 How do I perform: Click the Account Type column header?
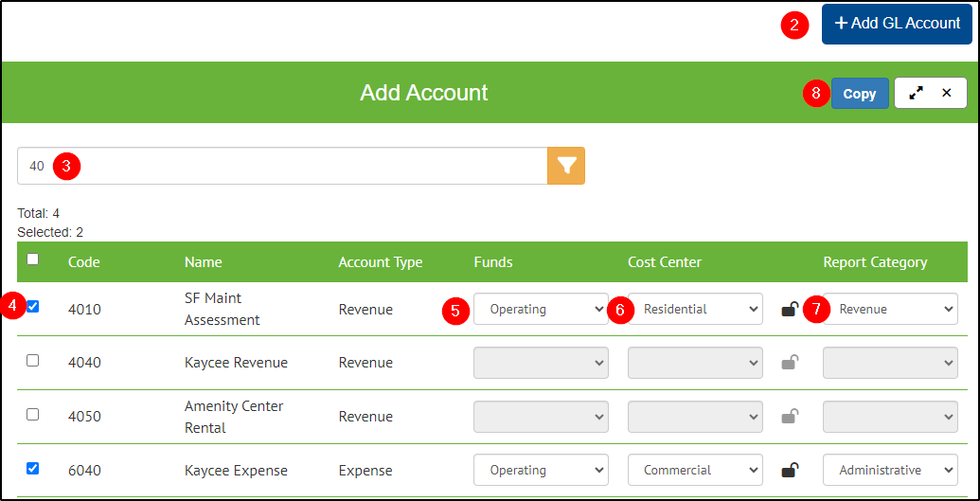(380, 262)
